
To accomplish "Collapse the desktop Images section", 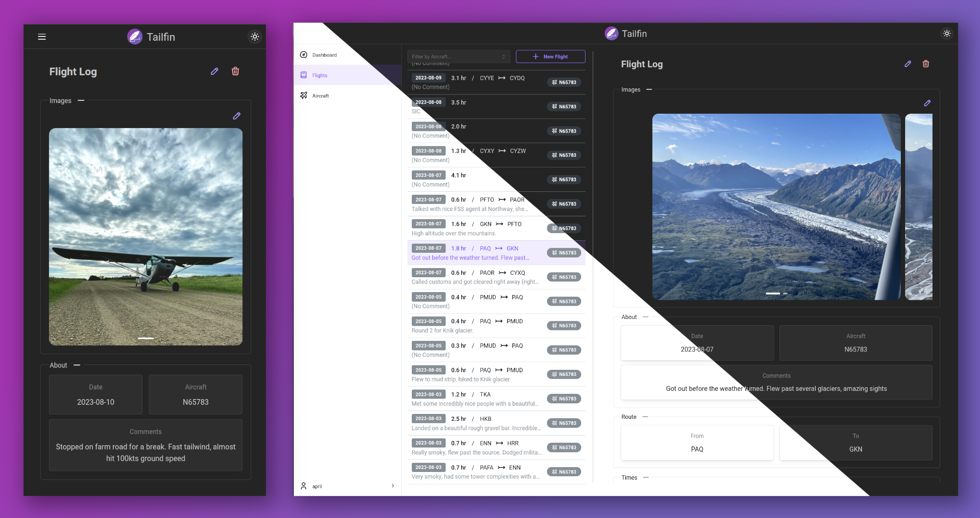I will point(649,90).
